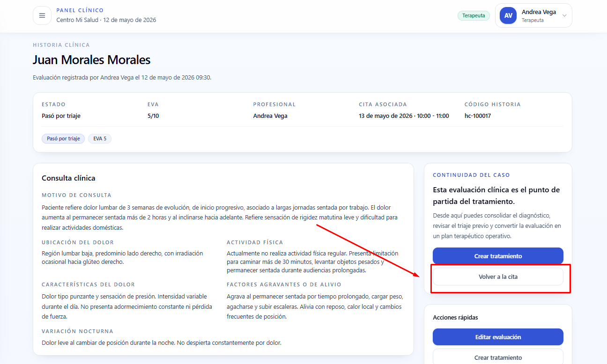This screenshot has width=607, height=364.
Task: Click the Juan Morales Morales patient heading
Action: point(92,60)
